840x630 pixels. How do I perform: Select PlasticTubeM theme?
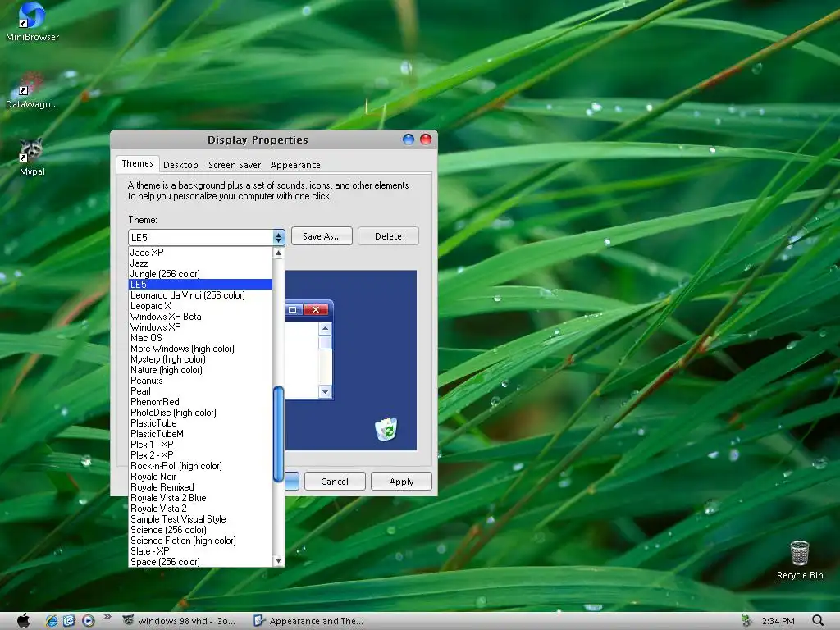200,434
